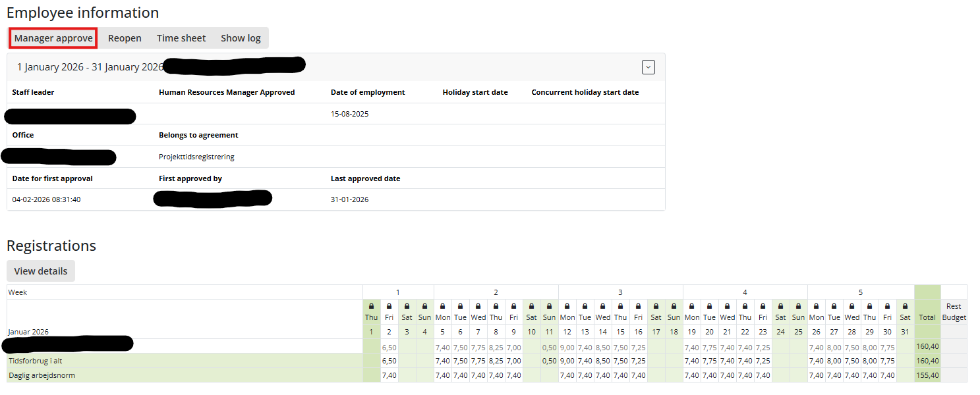The width and height of the screenshot is (980, 395).
Task: Click the lock icon above Sat 10
Action: [531, 306]
